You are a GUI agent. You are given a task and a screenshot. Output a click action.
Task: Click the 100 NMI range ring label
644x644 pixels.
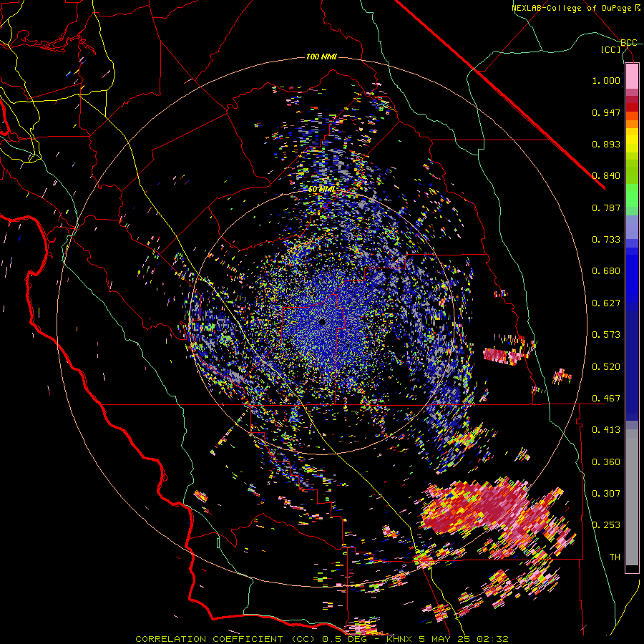click(321, 57)
